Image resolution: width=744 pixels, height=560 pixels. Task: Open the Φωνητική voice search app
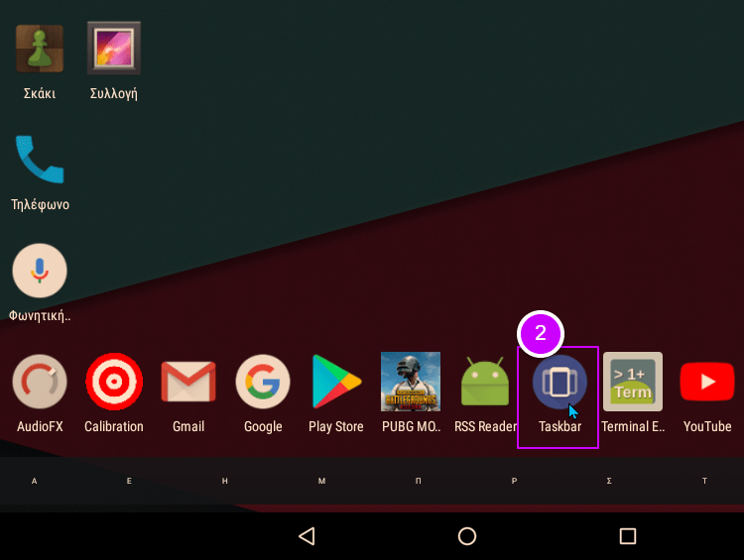click(x=40, y=271)
